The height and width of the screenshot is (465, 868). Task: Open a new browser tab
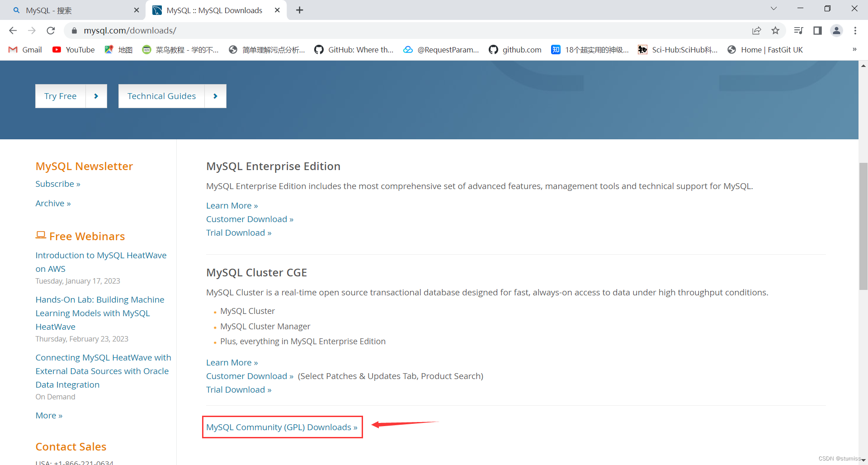[x=299, y=10]
